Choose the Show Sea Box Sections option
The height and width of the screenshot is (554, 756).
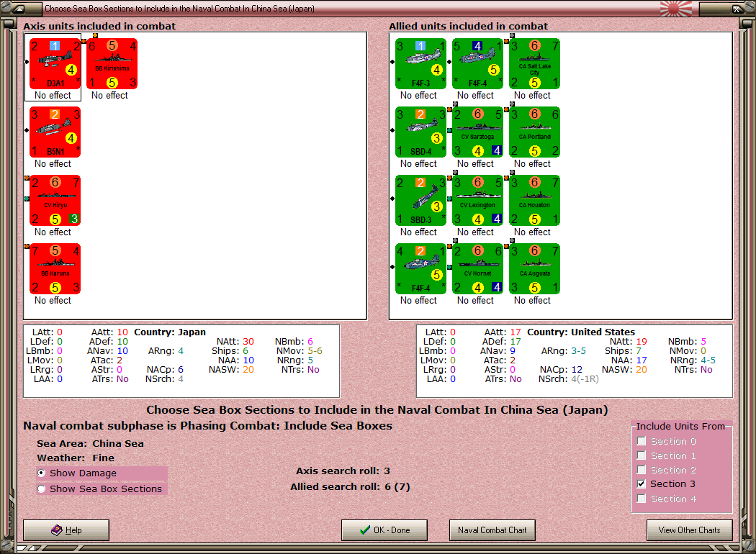click(42, 489)
